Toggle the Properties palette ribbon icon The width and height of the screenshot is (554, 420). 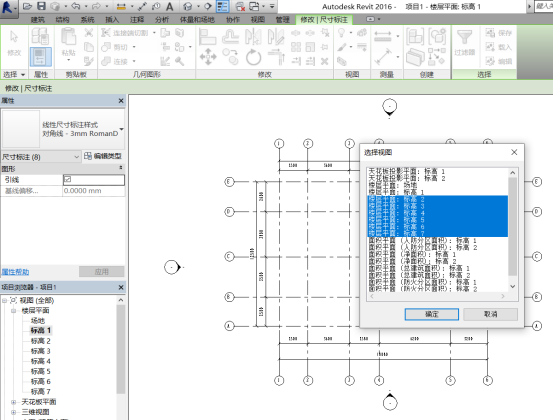pos(40,57)
